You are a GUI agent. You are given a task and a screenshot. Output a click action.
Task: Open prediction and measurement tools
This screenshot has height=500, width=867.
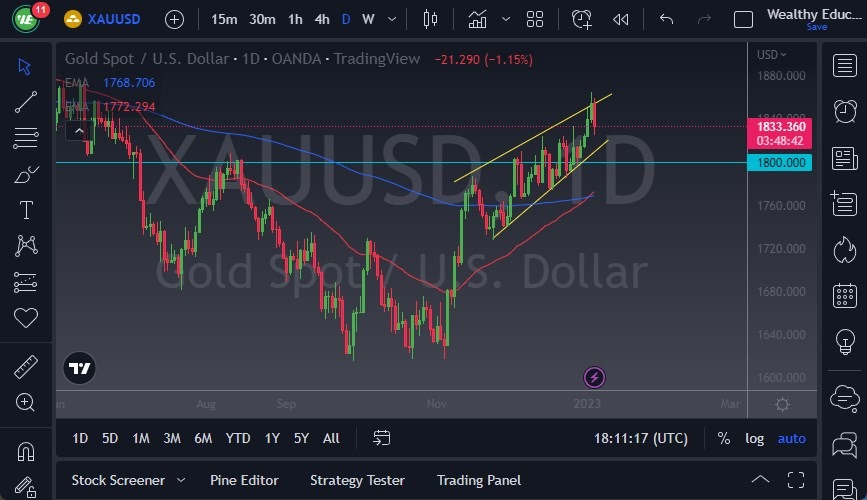(25, 282)
